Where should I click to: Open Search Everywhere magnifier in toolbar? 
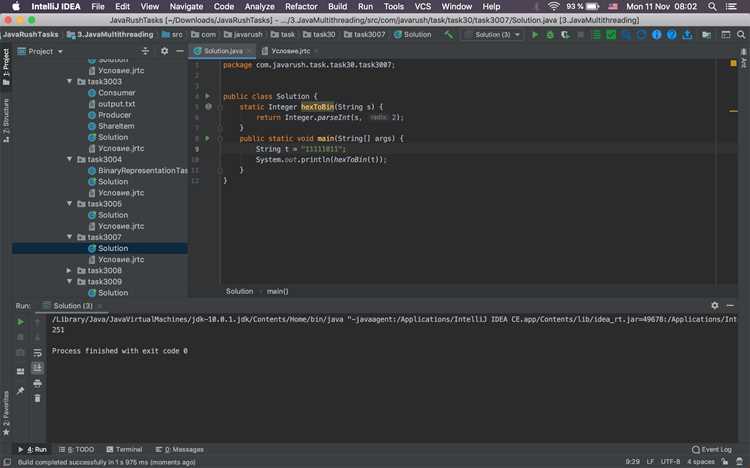(x=741, y=35)
